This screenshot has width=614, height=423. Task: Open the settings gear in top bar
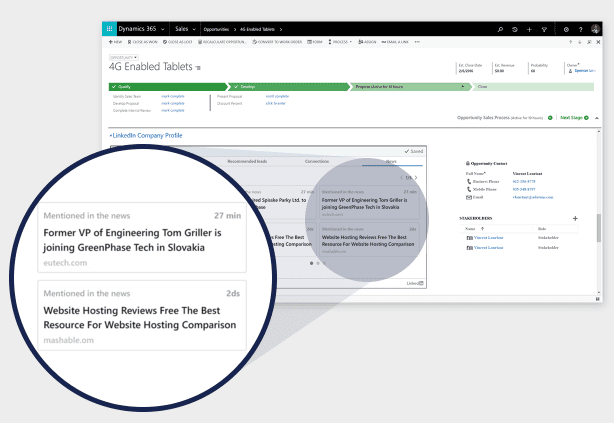(566, 29)
